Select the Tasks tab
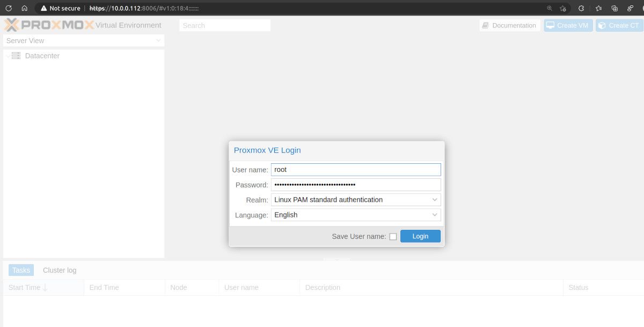Viewport: 644px width, 327px height. [x=21, y=270]
